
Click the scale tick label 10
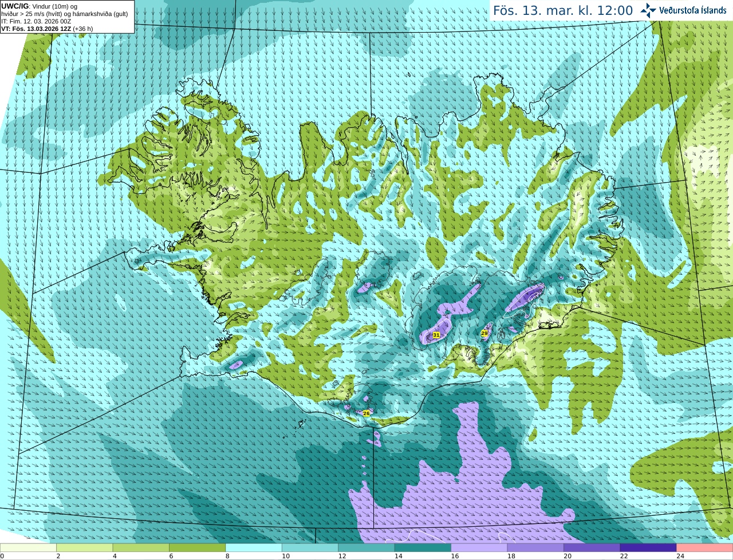coord(286,556)
